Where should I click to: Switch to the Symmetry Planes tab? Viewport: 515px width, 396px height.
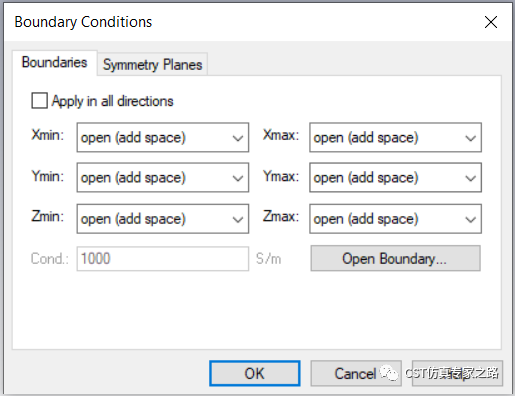[x=153, y=64]
